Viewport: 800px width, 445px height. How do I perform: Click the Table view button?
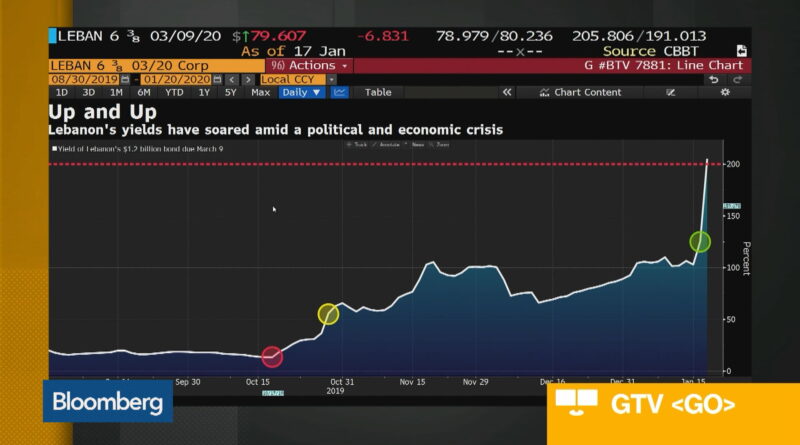click(378, 92)
